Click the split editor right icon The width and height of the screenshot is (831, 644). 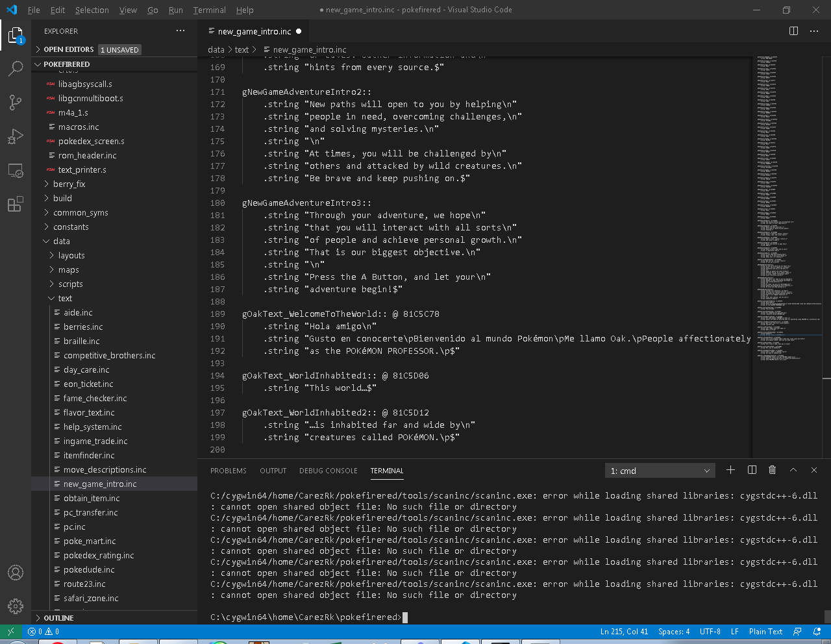point(793,31)
